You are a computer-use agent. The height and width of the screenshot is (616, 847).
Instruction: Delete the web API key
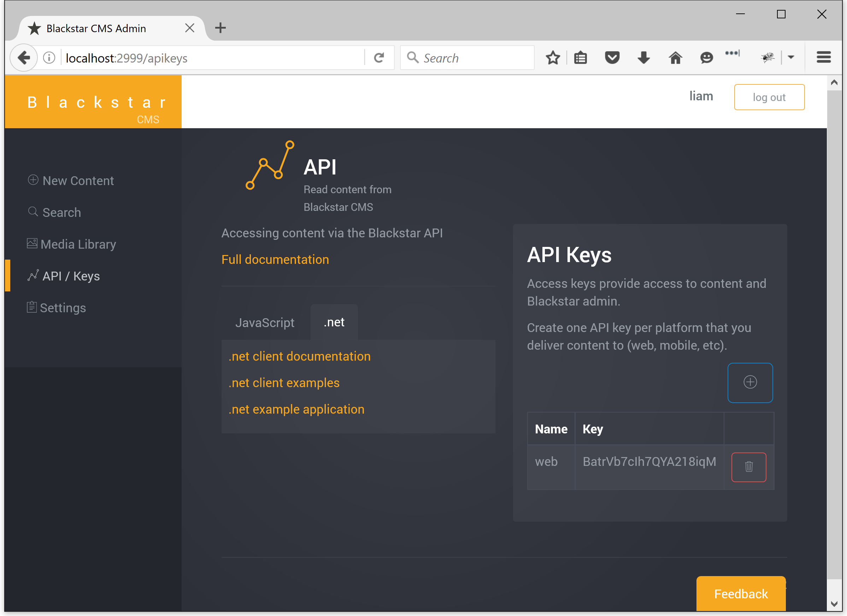748,467
